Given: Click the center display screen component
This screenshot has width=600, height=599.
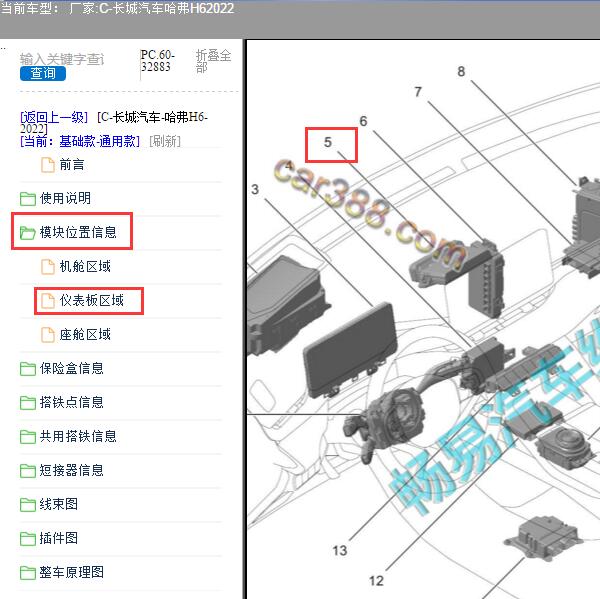Looking at the screenshot, I should click(350, 349).
